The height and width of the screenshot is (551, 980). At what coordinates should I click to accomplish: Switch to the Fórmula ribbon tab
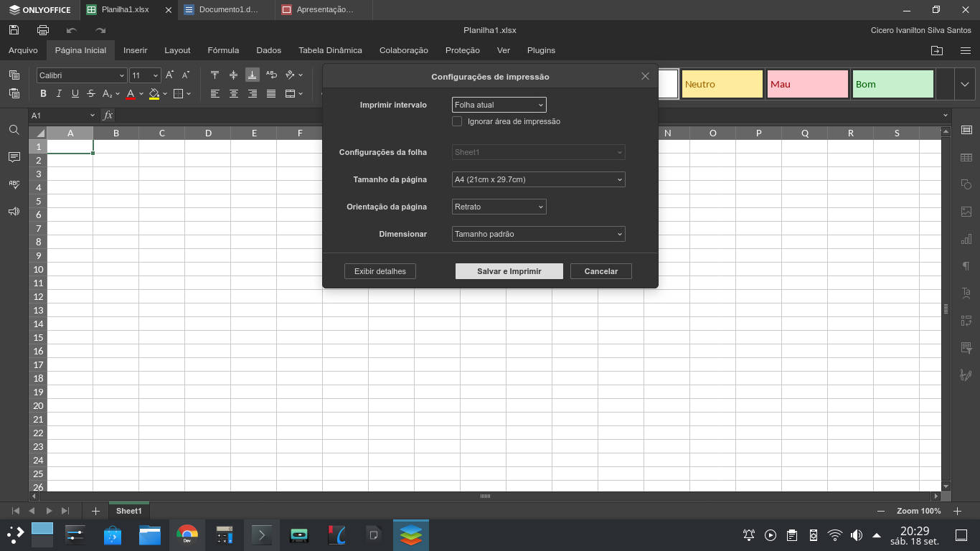click(223, 50)
